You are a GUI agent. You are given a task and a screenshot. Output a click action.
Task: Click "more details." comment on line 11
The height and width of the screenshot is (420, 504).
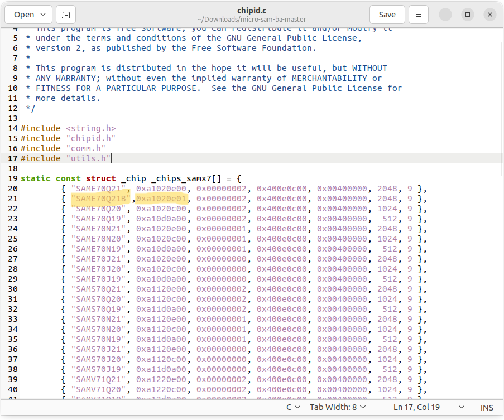(68, 98)
